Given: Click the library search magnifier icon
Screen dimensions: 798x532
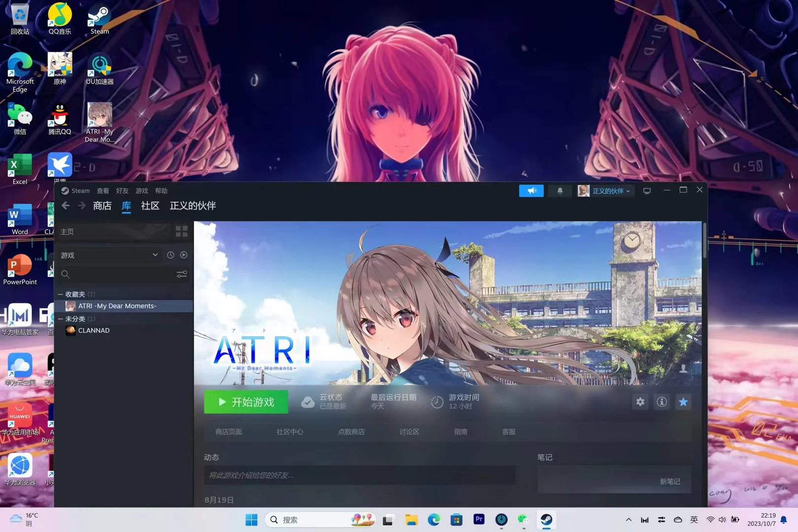Looking at the screenshot, I should 66,274.
